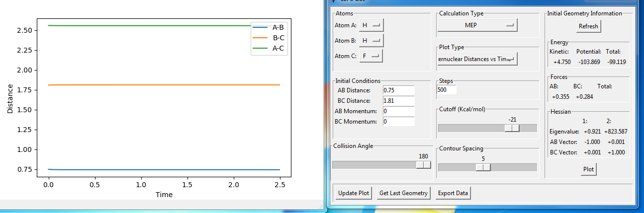Click the BC Momentum input field
The image size is (644, 213).
pyautogui.click(x=398, y=122)
